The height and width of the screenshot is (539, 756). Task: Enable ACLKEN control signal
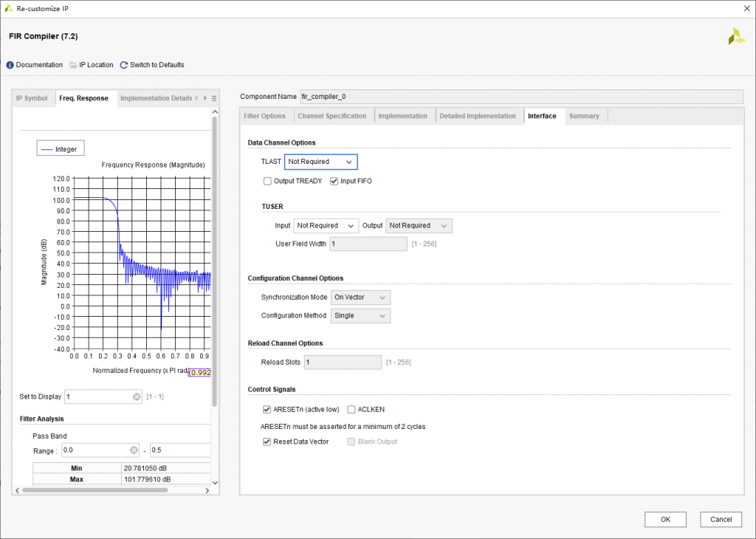(x=351, y=410)
